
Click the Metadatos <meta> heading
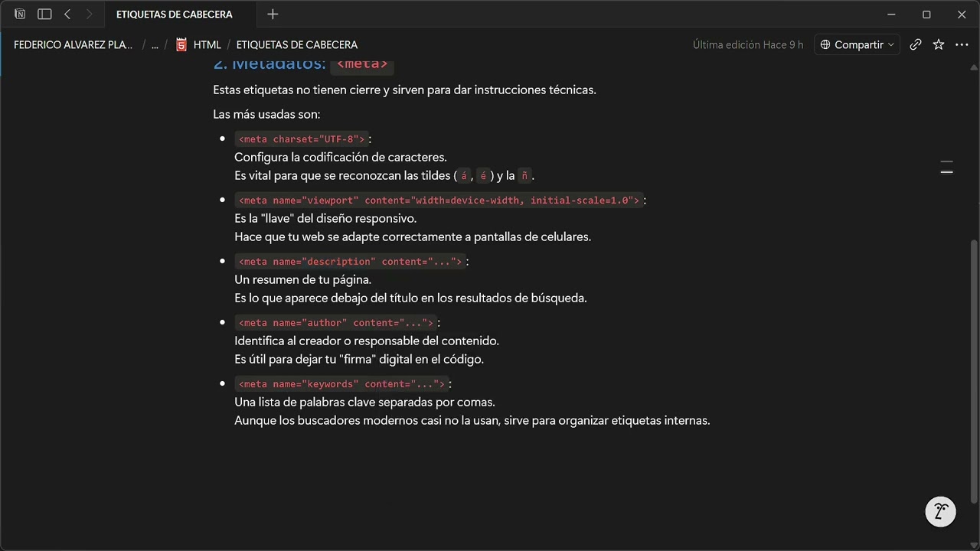pos(302,65)
